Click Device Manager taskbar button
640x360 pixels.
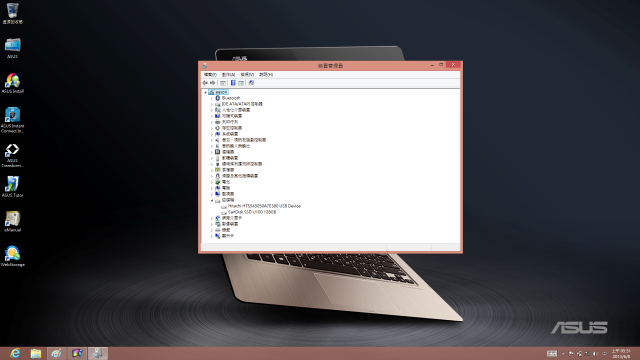pos(98,353)
